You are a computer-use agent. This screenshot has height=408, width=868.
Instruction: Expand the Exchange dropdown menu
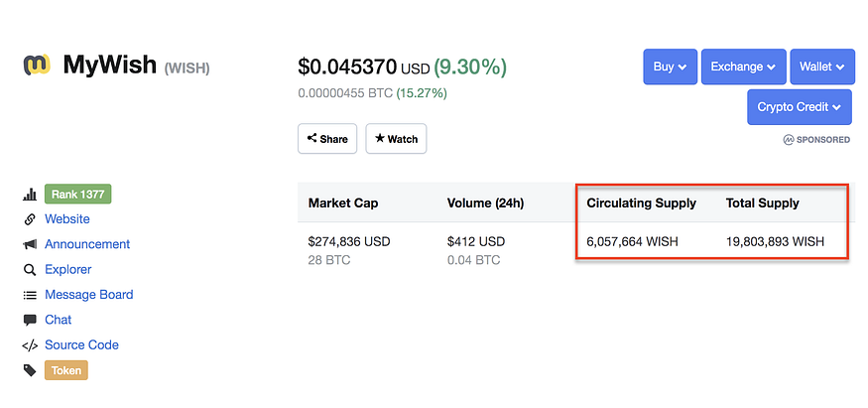[x=743, y=67]
